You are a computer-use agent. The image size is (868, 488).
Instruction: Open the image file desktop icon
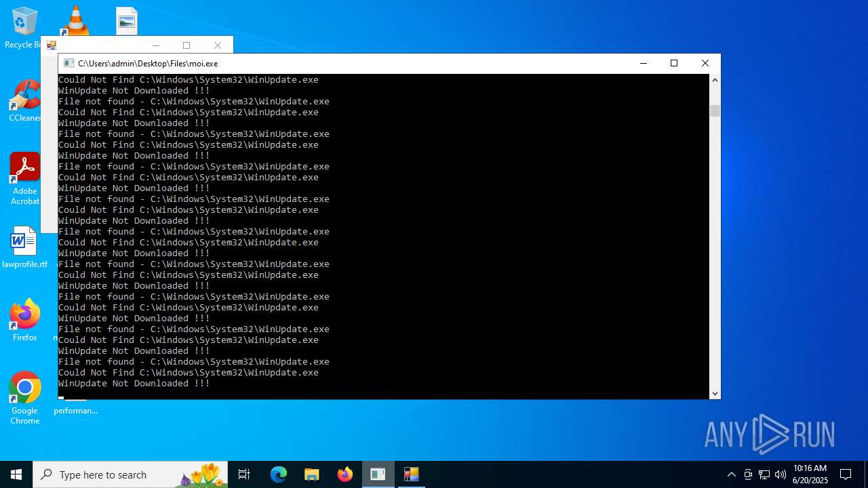127,21
